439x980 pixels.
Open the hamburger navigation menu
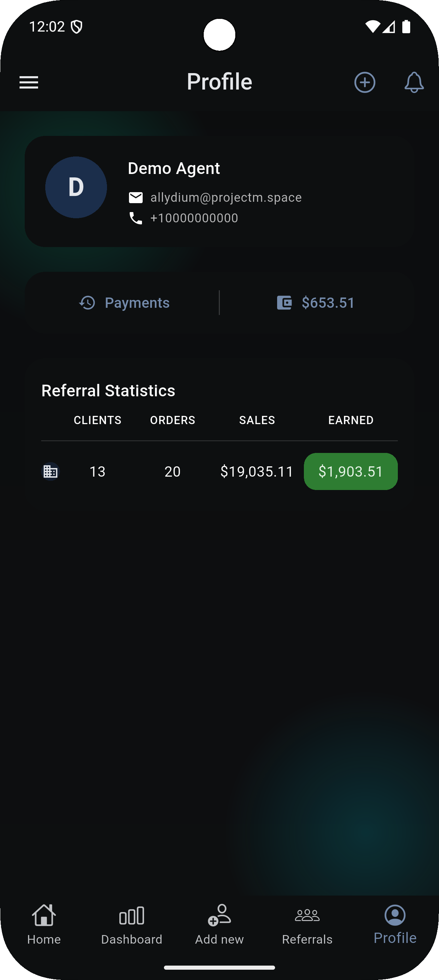point(29,82)
